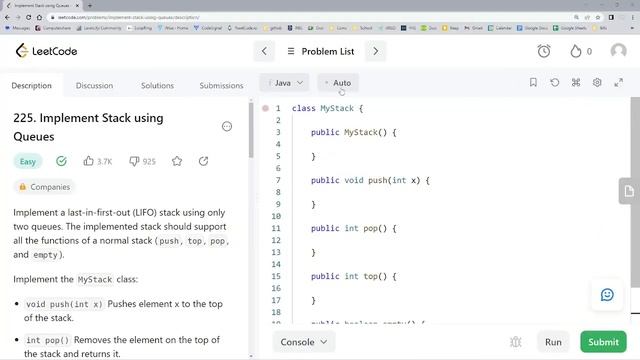
Task: Add the problem to favorites star
Action: pos(177,161)
